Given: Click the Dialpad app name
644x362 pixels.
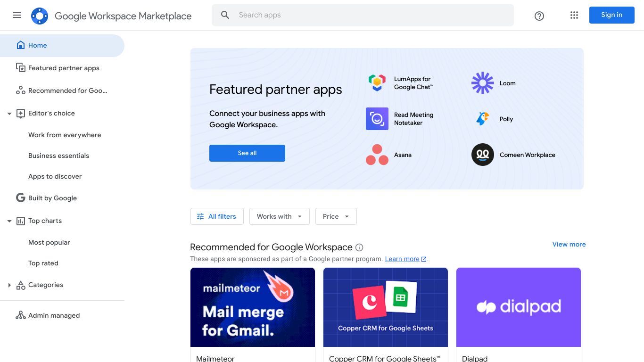Looking at the screenshot, I should pos(475,358).
